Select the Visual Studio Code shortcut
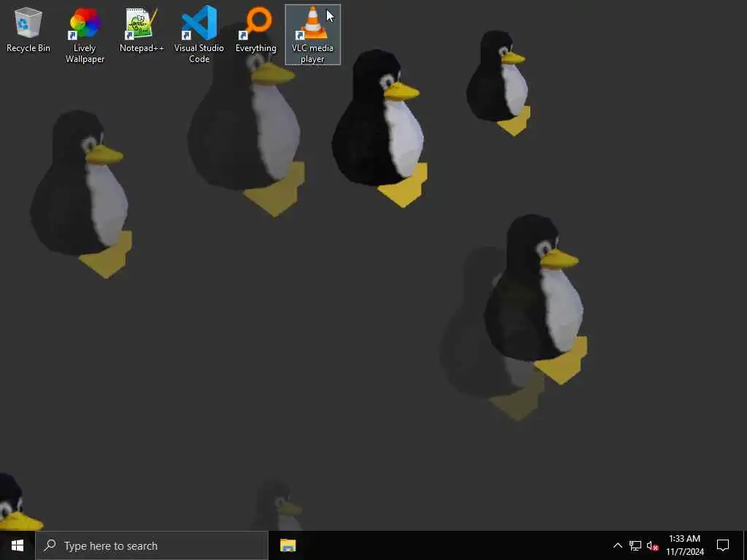This screenshot has width=747, height=560. point(199,35)
